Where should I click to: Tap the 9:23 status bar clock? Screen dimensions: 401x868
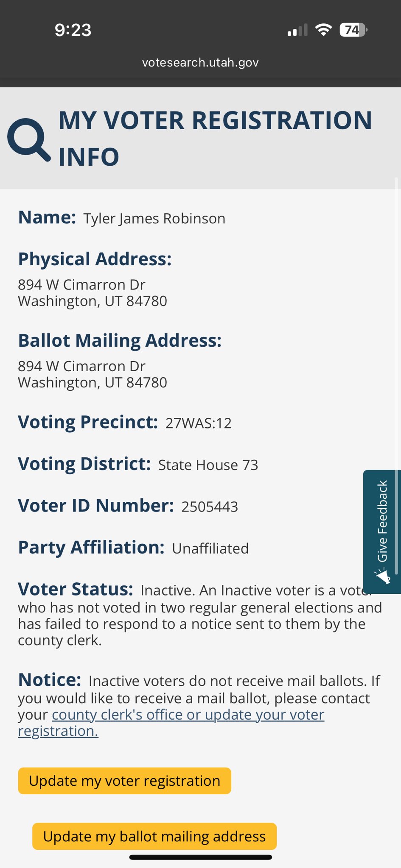point(73,30)
